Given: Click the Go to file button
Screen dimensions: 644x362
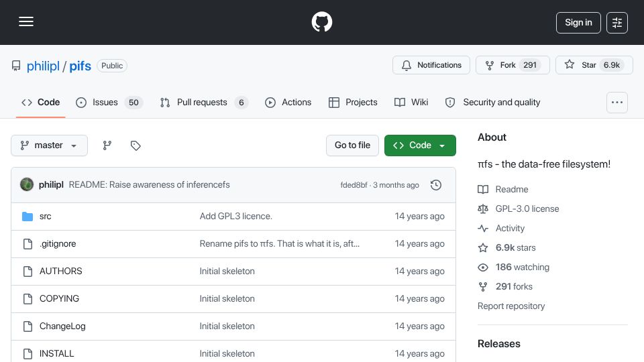Looking at the screenshot, I should pos(352,145).
